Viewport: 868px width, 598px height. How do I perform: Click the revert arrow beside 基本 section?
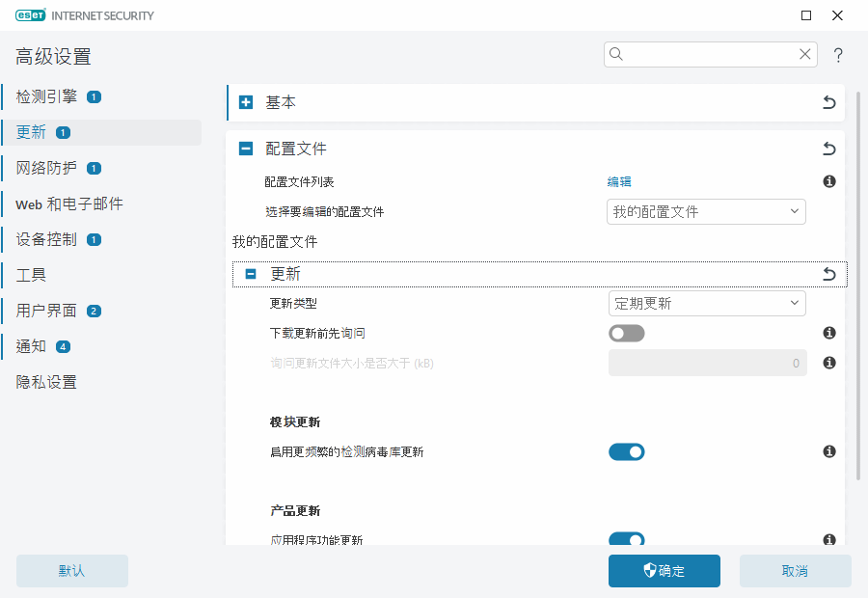pos(828,102)
